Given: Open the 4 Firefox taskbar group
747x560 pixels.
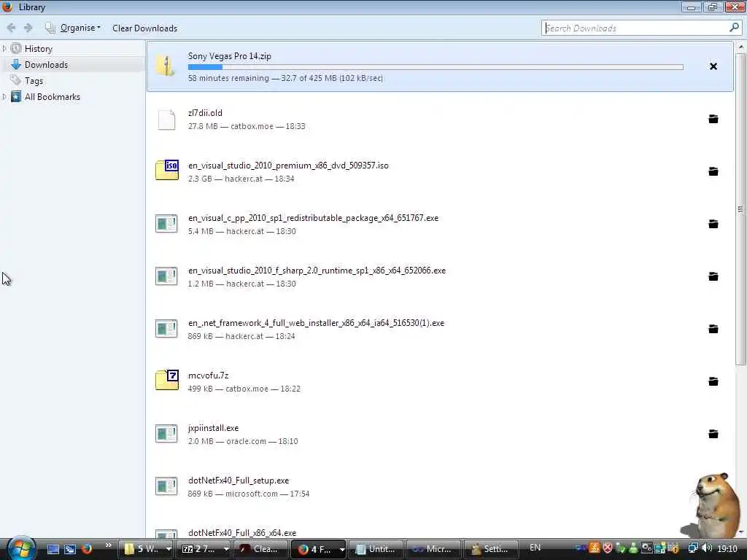Looking at the screenshot, I should point(319,549).
